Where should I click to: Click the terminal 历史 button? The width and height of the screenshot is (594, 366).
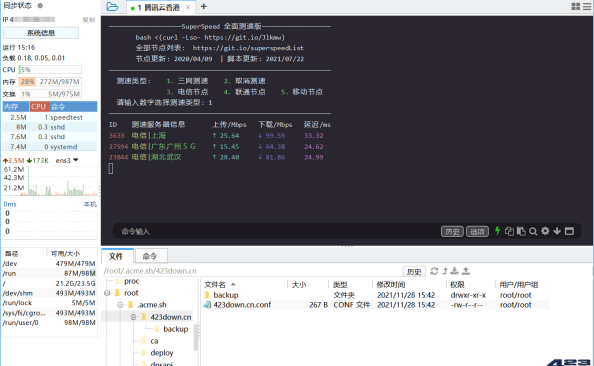(452, 231)
